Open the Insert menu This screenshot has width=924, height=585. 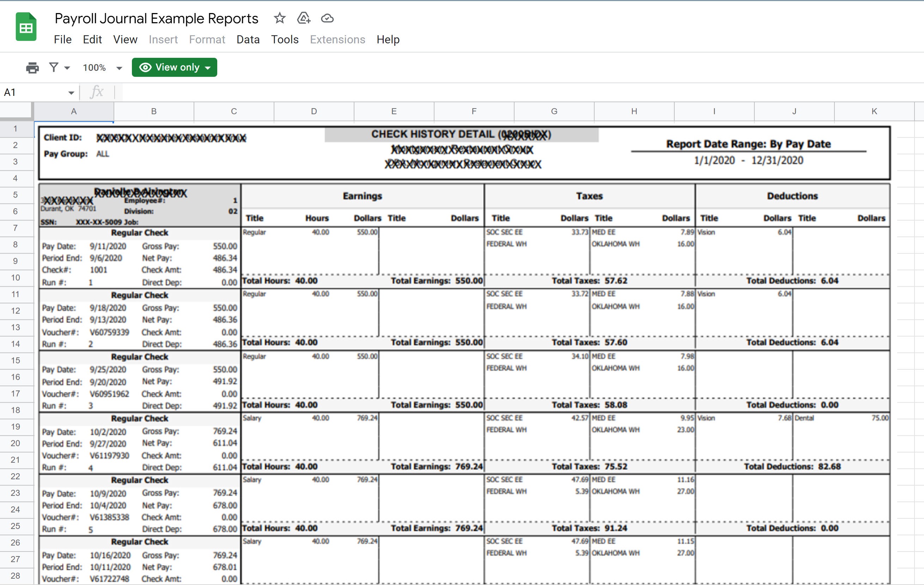163,39
